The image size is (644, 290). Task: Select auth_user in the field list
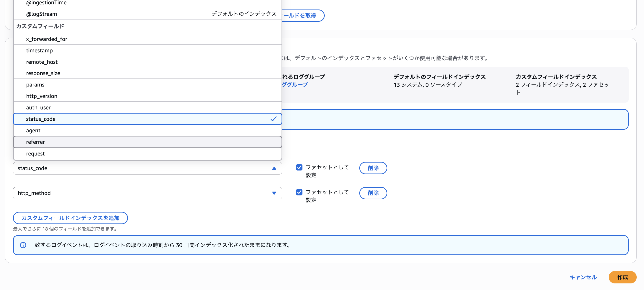(38, 107)
